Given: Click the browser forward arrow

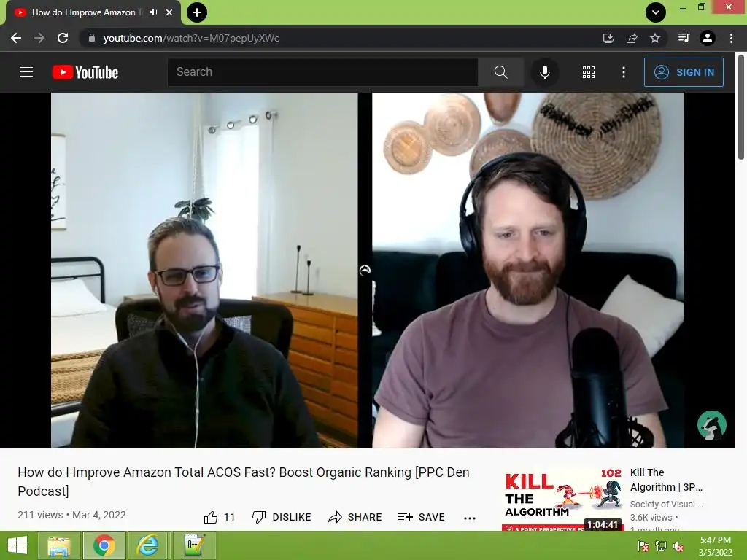Looking at the screenshot, I should click(39, 38).
